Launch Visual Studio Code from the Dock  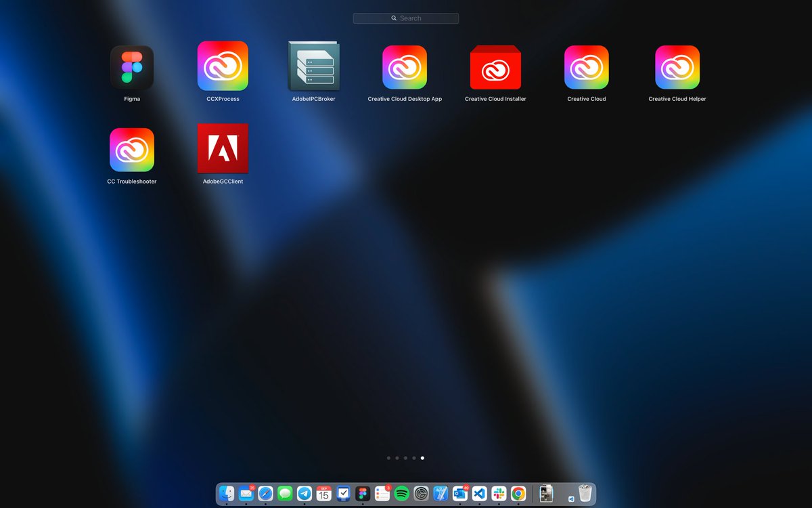point(479,494)
